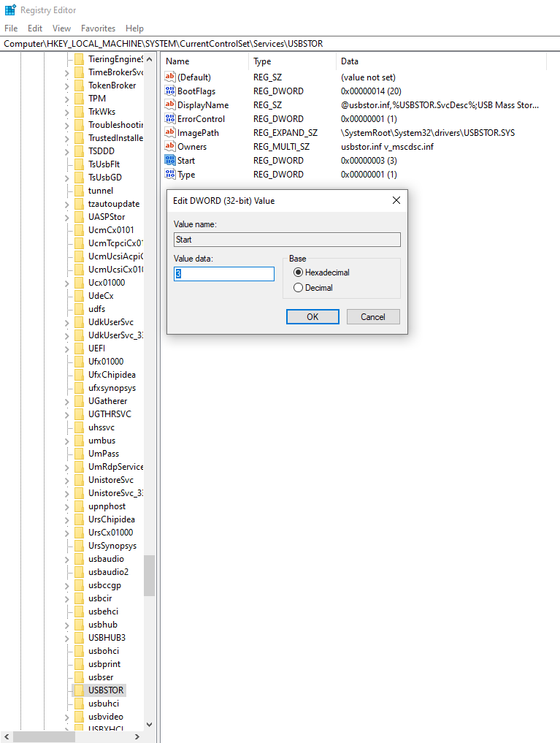Click the USBSTOR folder icon in tree
The image size is (560, 743).
coord(79,690)
